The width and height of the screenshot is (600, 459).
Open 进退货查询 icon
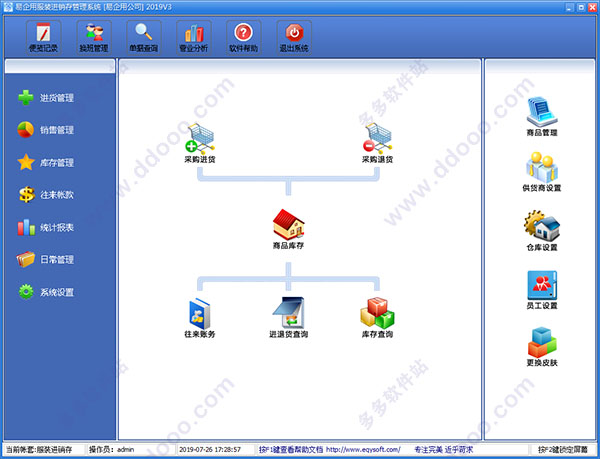point(289,314)
